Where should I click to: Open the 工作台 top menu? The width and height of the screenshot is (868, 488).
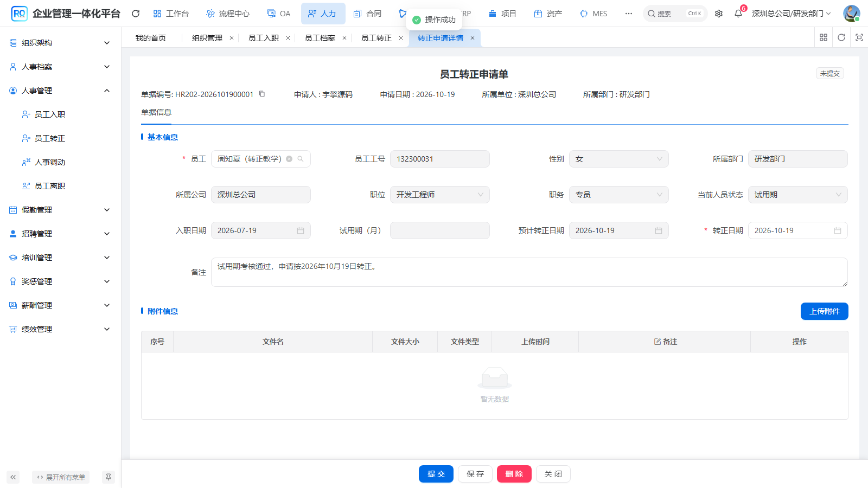[x=171, y=14]
